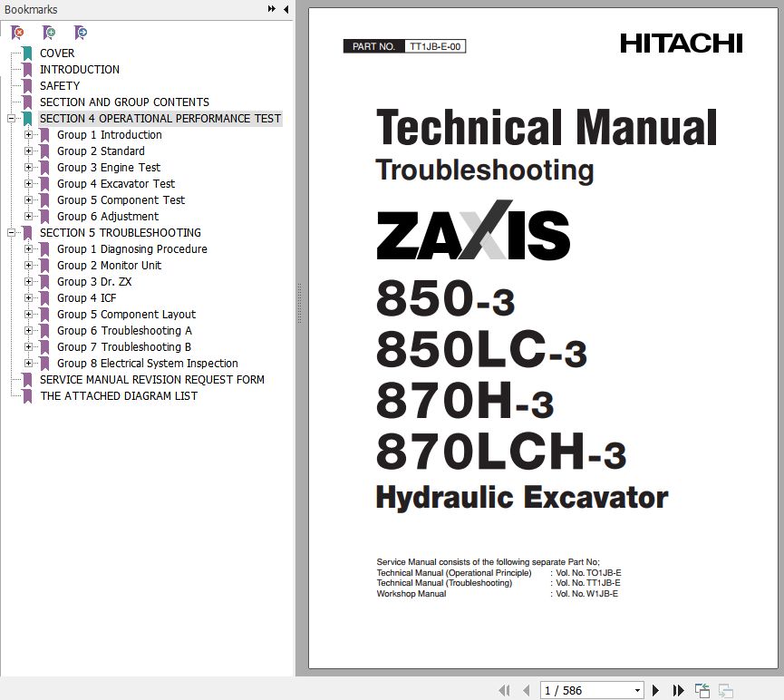
Task: Collapse SECTION 4 OPERATIONAL PERFORMANCE TEST
Action: click(11, 119)
